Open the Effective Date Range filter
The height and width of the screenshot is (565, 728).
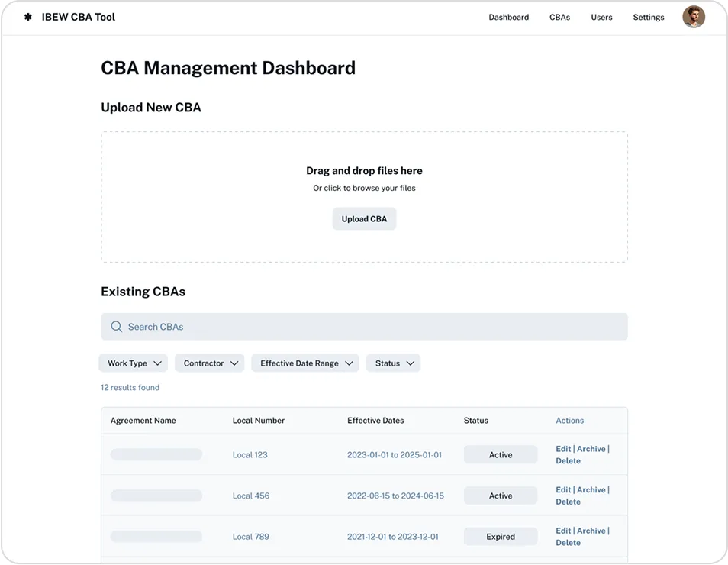point(305,363)
